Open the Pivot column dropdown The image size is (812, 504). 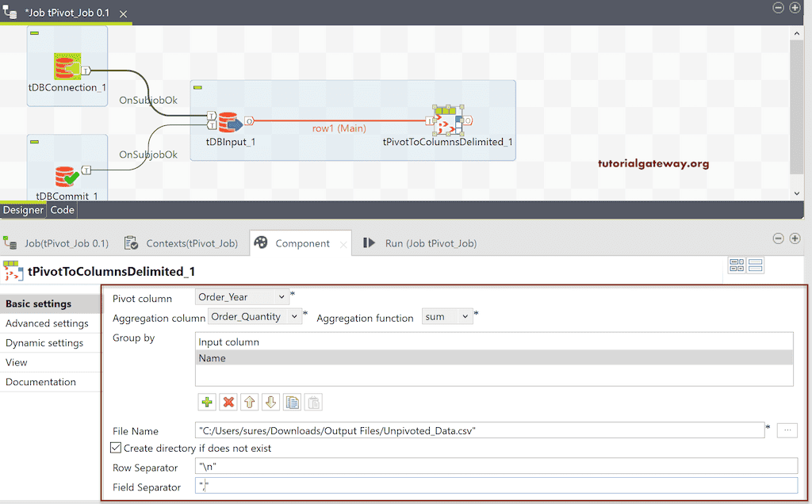[282, 297]
